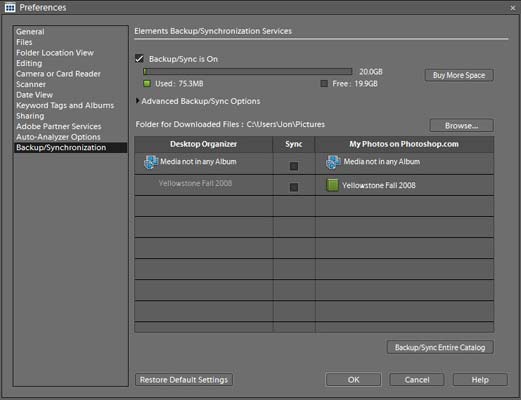
Task: Click Buy More Space button
Action: tap(459, 75)
